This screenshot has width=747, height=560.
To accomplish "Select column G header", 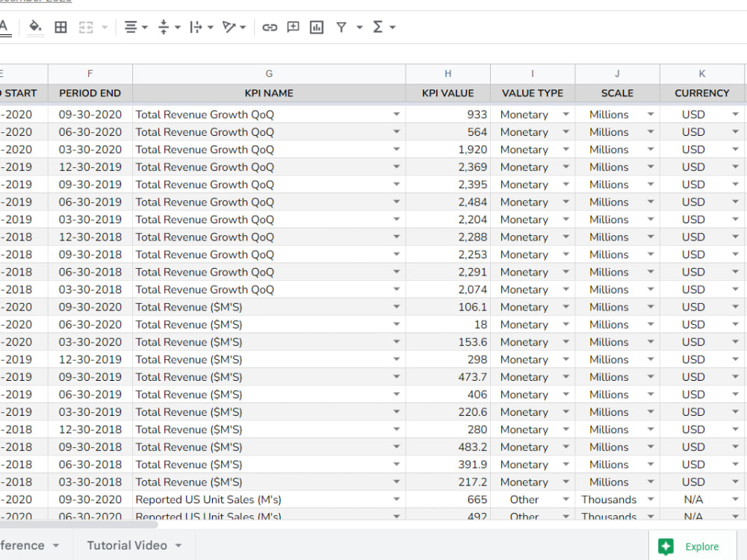I will coord(268,73).
